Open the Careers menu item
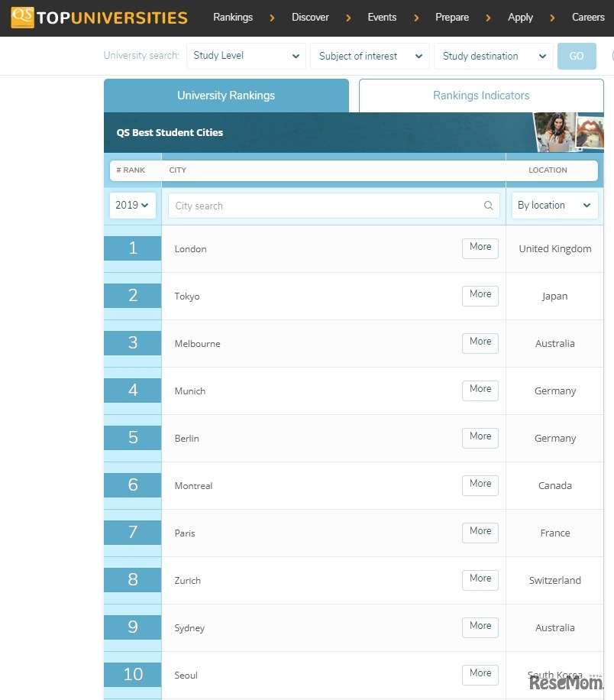Image resolution: width=614 pixels, height=700 pixels. [x=588, y=18]
